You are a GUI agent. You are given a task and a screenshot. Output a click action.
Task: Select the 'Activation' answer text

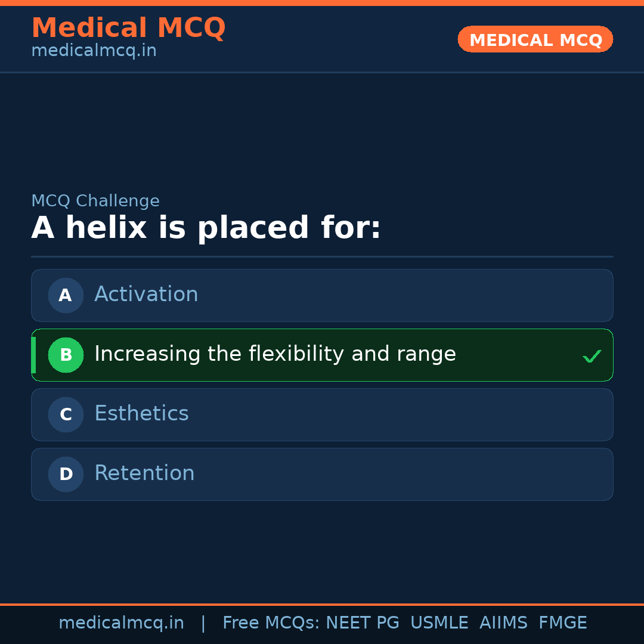pos(146,295)
